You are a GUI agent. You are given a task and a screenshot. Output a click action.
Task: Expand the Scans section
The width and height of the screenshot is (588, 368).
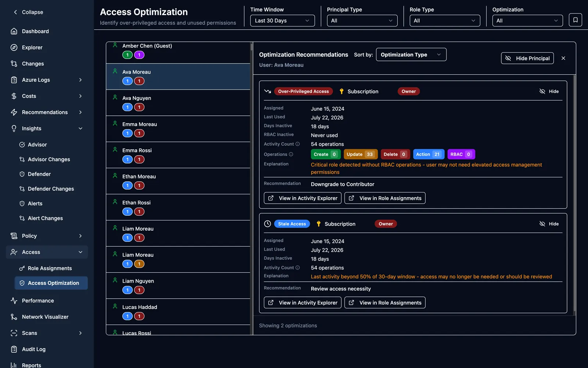point(47,333)
